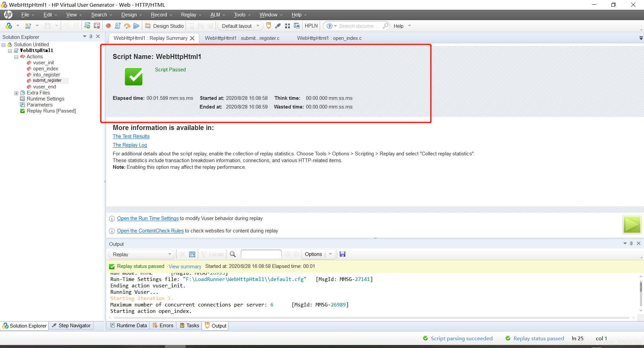Open the Run Time Settings link
The image size is (644, 348).
148,218
